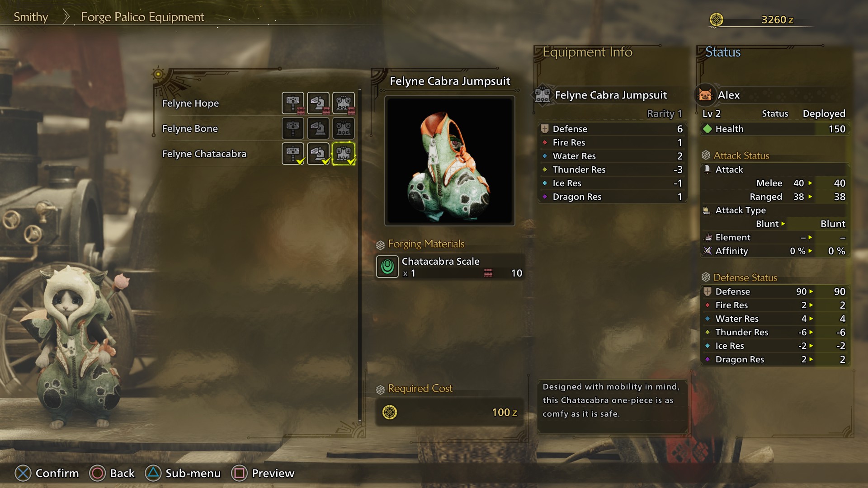Click the Felyne Cabra Jumpsuit thumbnail image
This screenshot has height=488, width=868.
(x=449, y=160)
